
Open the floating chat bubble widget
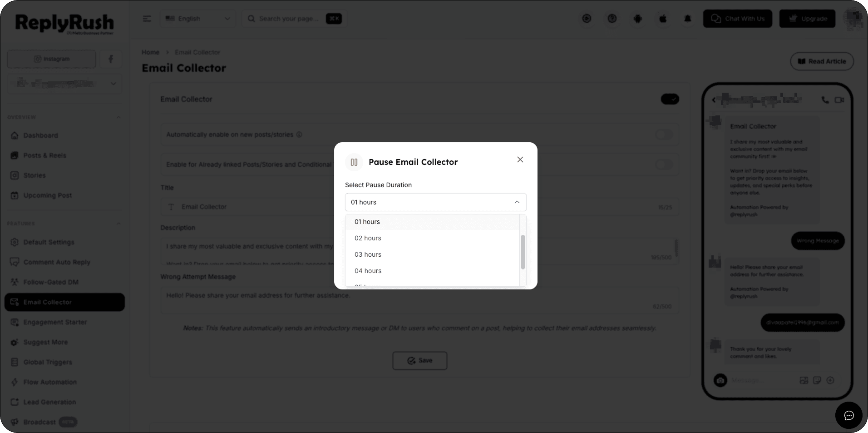pos(848,415)
